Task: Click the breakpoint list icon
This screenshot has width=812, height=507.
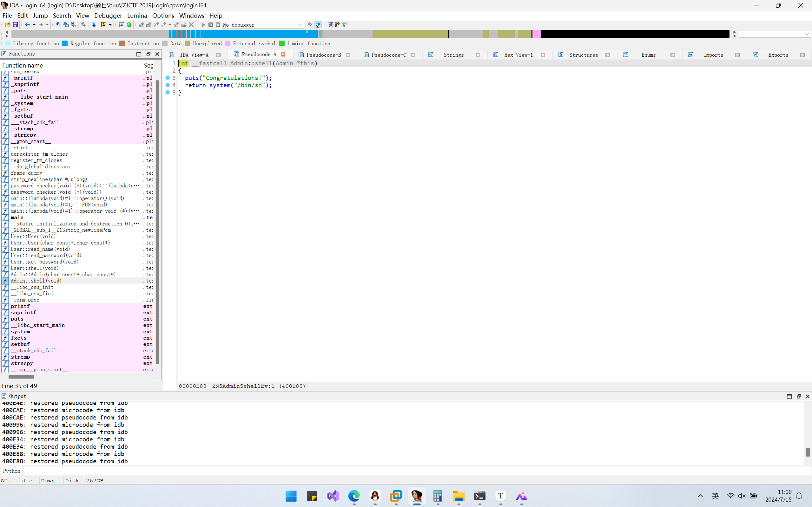Action: tap(330, 25)
